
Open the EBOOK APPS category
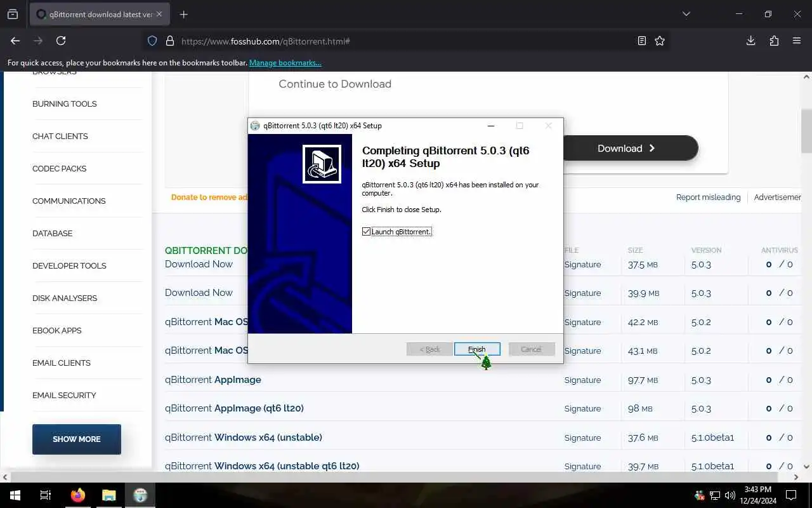(x=57, y=330)
